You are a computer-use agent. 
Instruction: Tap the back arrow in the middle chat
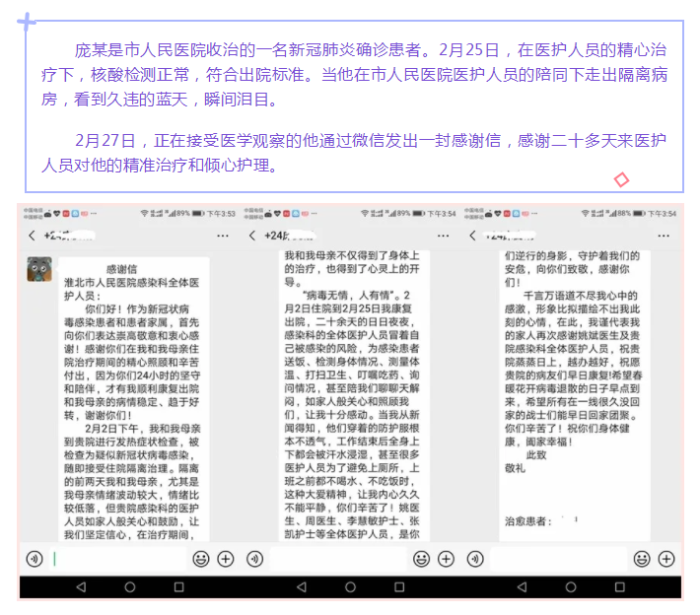(x=253, y=236)
